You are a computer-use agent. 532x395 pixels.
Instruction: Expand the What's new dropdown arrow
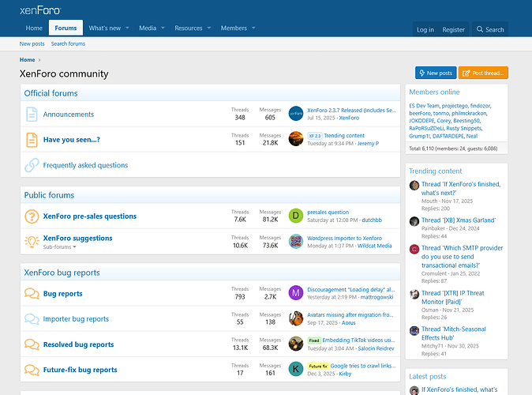(x=127, y=28)
